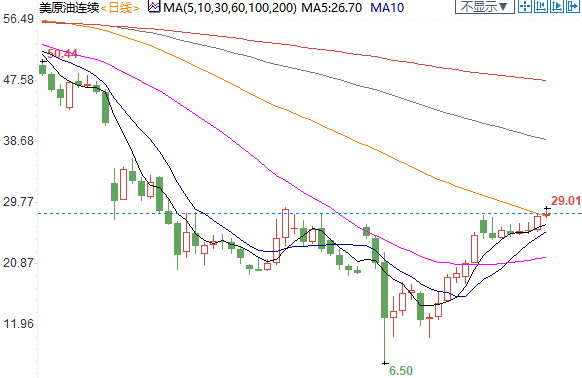Viewport: 582px width, 378px height.
Task: Click the chart expand right icon
Action: [557, 6]
